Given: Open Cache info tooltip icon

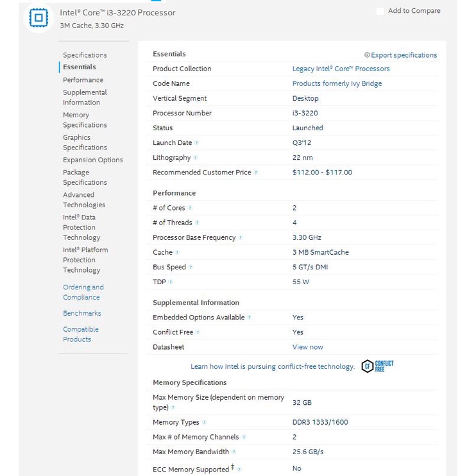Looking at the screenshot, I should click(x=177, y=252).
